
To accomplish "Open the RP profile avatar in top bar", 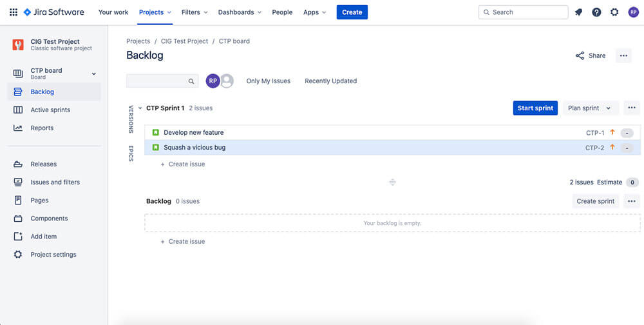I will [633, 12].
